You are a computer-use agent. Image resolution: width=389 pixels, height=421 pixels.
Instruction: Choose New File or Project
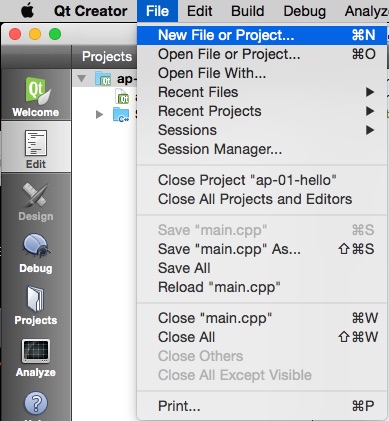[262, 35]
